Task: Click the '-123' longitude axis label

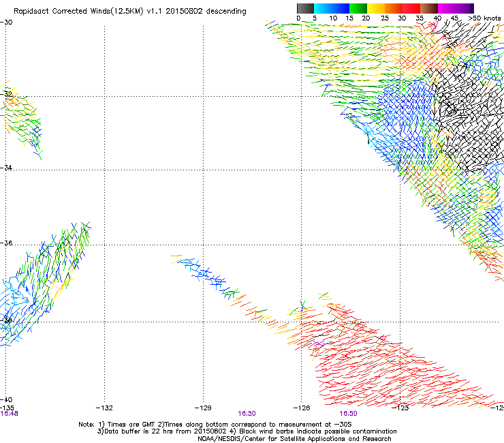Action: click(400, 408)
